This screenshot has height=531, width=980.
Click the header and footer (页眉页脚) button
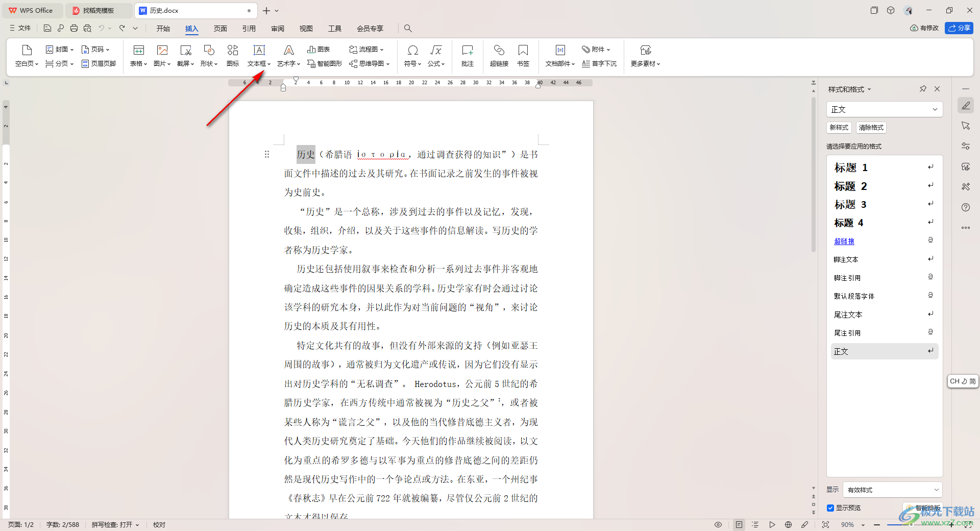[x=99, y=64]
